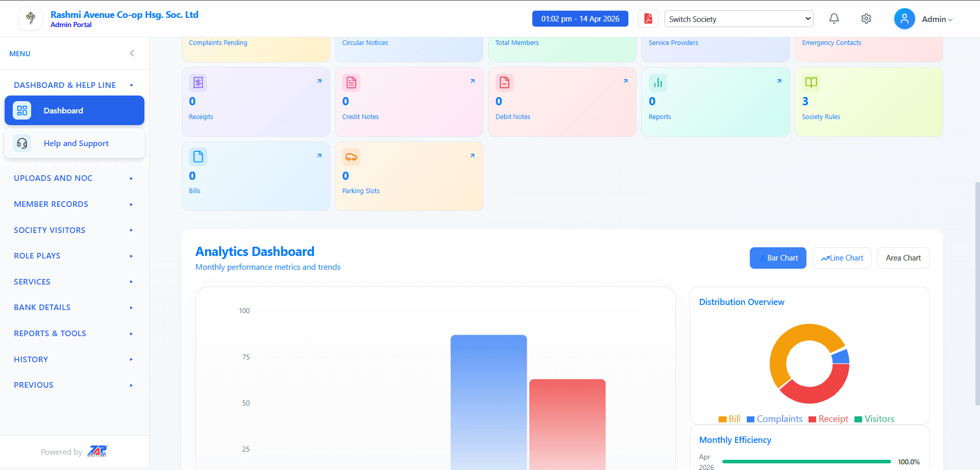Viewport: 980px width, 470px height.
Task: Switch chart to Area Chart
Action: click(903, 258)
